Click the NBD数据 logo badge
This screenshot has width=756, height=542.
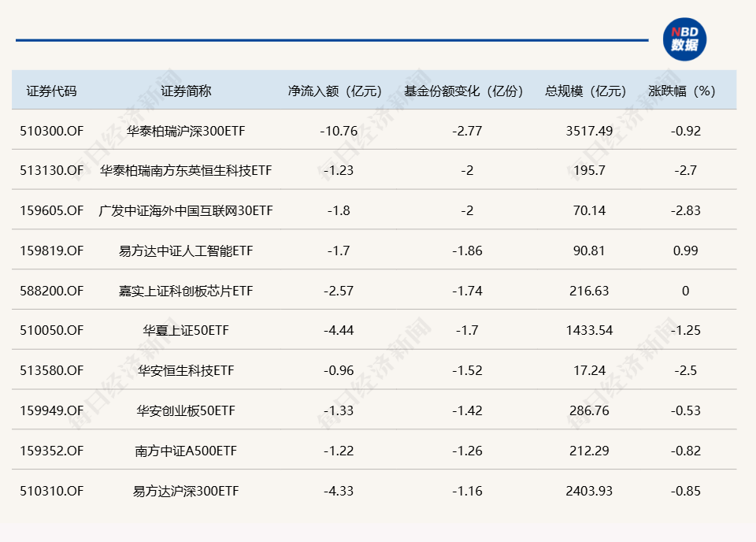point(684,39)
